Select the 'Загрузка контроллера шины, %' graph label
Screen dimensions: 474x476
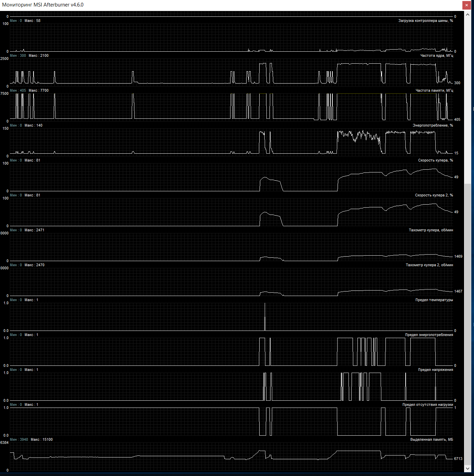[x=425, y=21]
